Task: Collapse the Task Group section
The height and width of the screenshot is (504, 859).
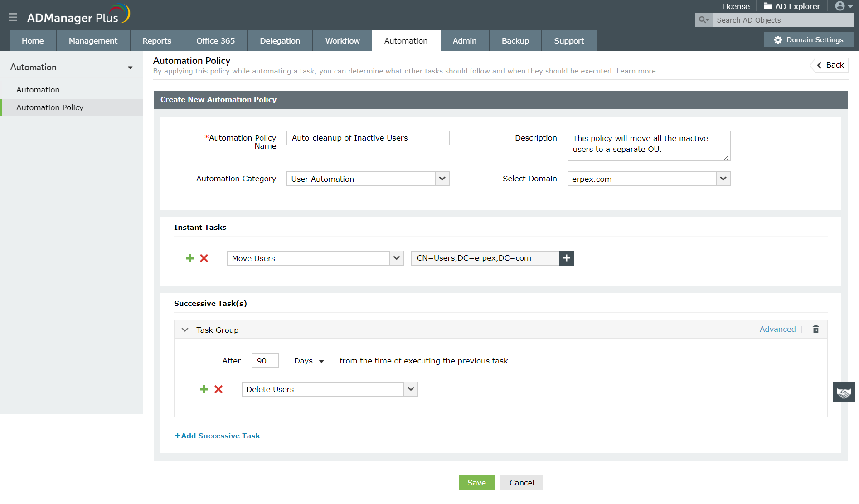Action: click(185, 330)
